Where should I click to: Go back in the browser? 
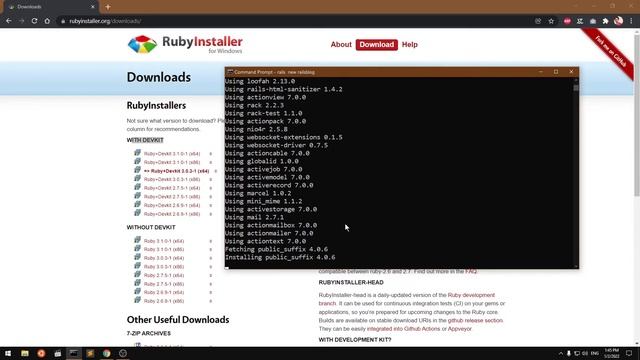(9, 21)
